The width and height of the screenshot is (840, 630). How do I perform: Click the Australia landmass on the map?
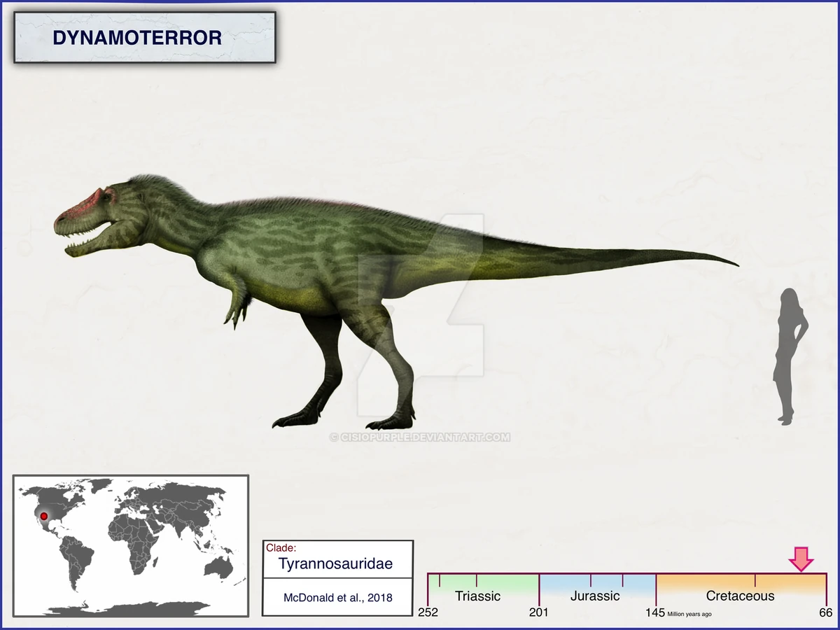217,567
